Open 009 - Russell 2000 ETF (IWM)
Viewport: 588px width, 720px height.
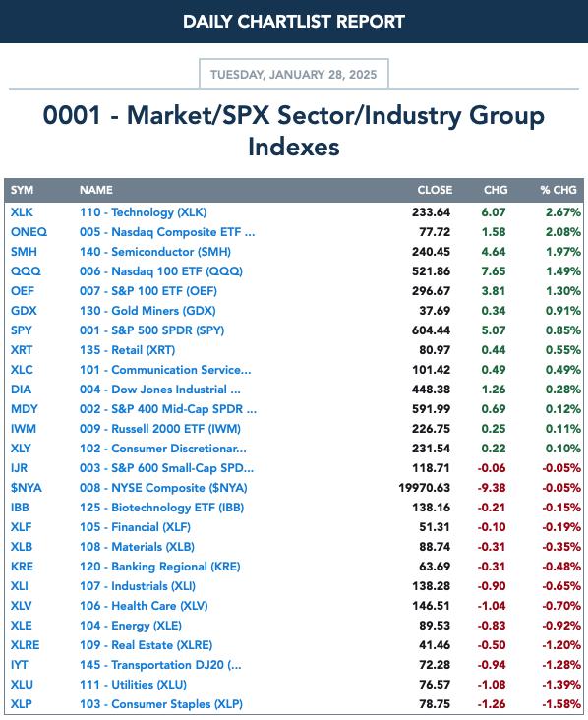coord(160,429)
